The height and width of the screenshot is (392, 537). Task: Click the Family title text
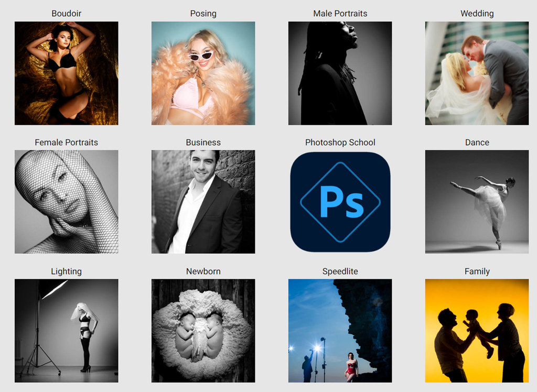coord(477,271)
